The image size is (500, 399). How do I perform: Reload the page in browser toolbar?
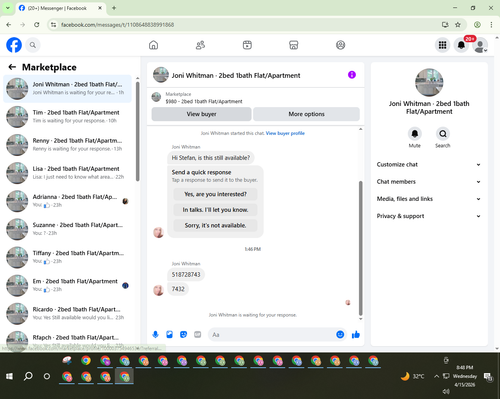(x=37, y=25)
